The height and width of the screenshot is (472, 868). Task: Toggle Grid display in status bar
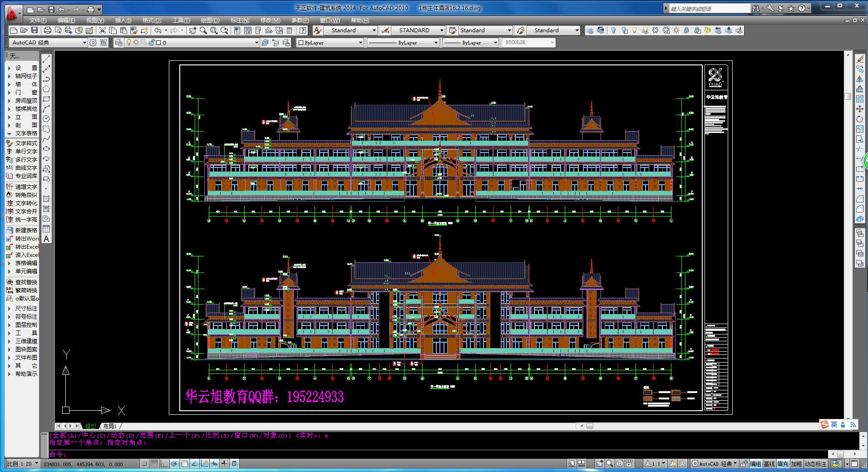coord(154,463)
